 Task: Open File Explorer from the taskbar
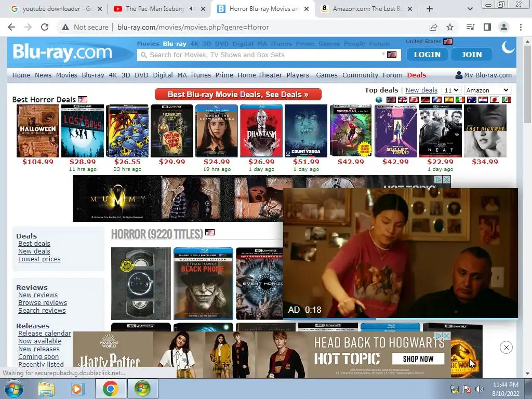[x=46, y=389]
